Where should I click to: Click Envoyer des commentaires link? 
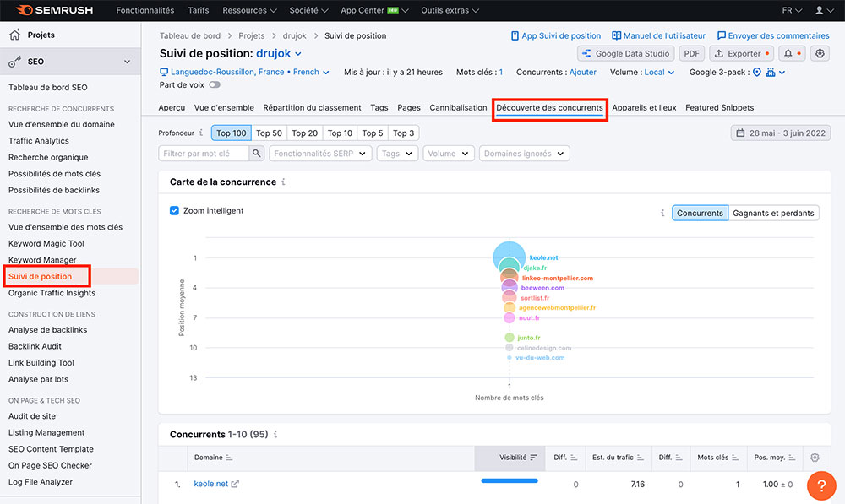click(x=773, y=35)
